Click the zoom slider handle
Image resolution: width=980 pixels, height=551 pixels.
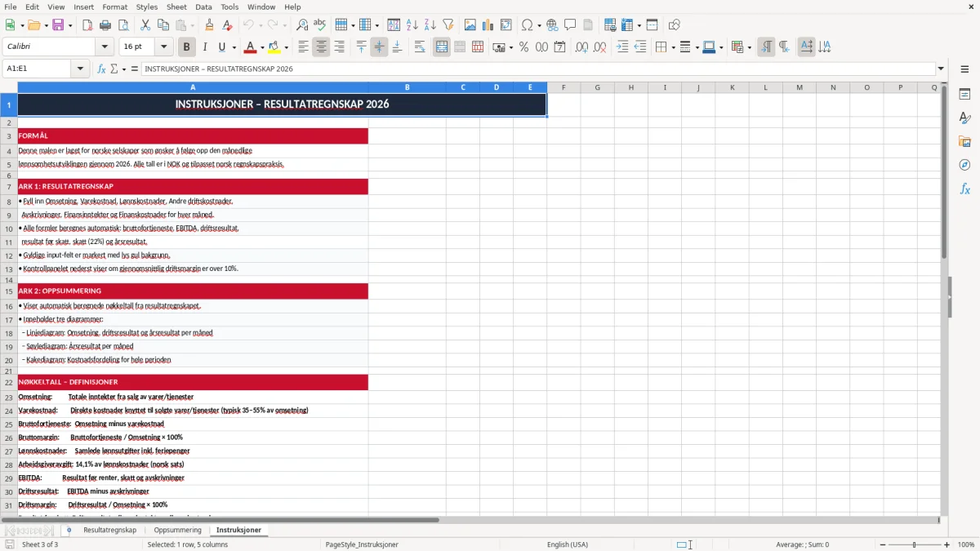914,544
